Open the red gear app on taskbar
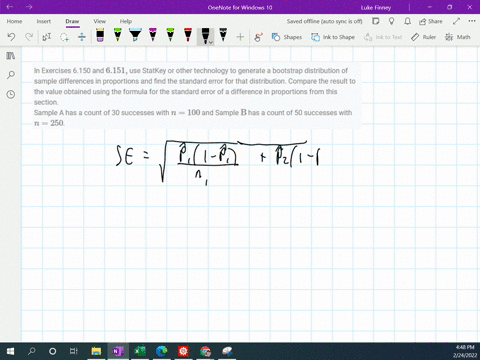Screen dimensions: 480x360 [x=183, y=351]
